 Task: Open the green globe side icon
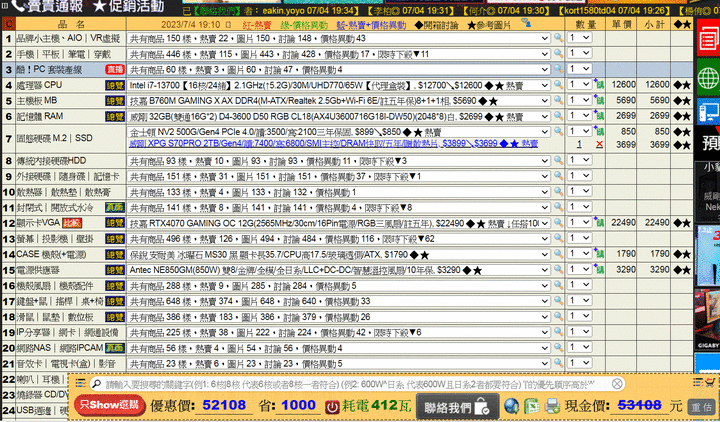[708, 77]
